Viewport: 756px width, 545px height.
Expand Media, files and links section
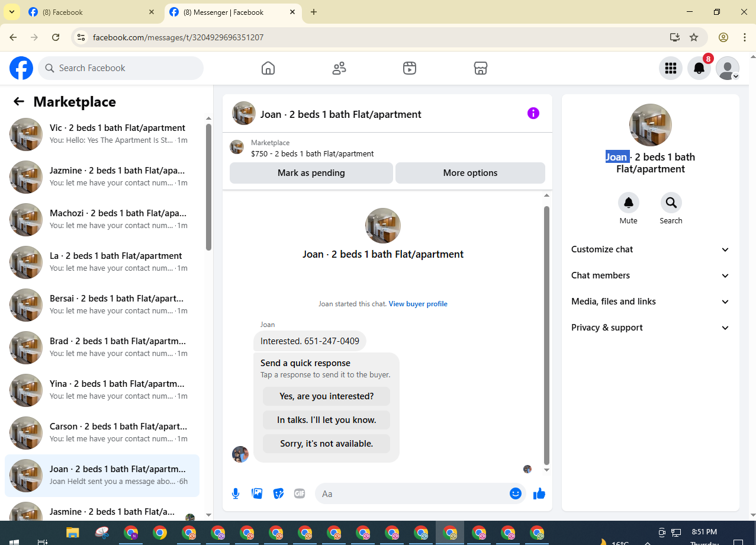click(651, 302)
